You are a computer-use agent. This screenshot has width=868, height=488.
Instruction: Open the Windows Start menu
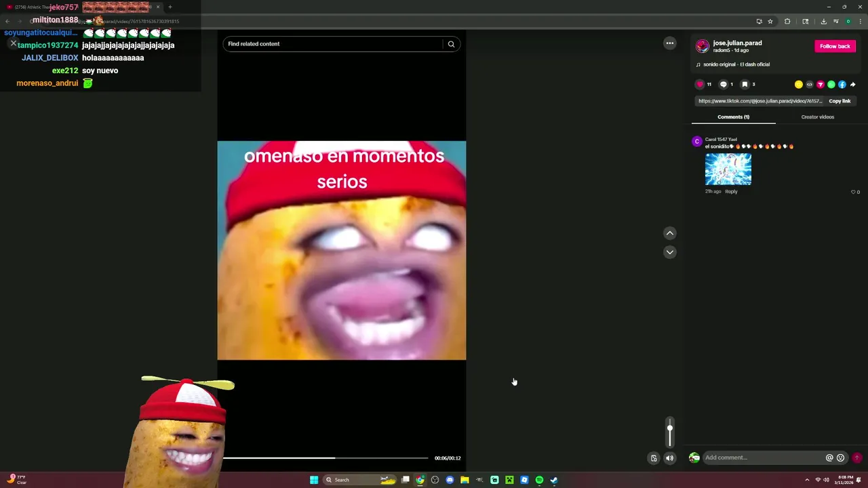[314, 480]
